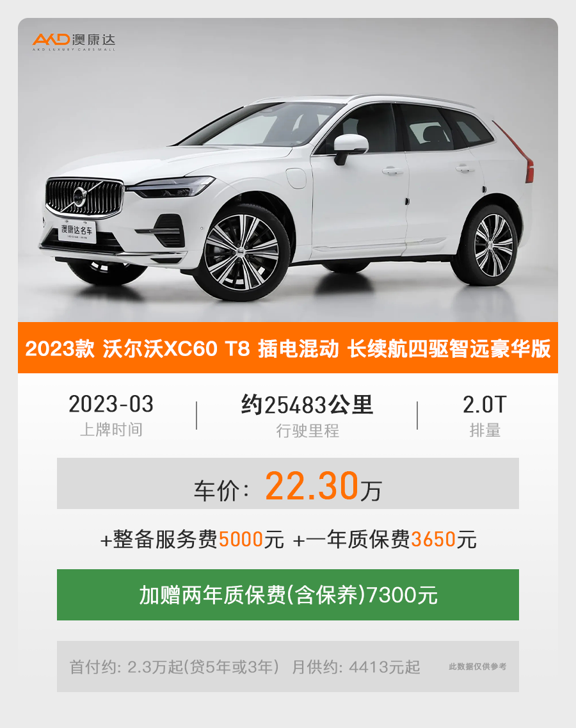Click the 2.0T displacement value
576x728 pixels.
tap(484, 405)
